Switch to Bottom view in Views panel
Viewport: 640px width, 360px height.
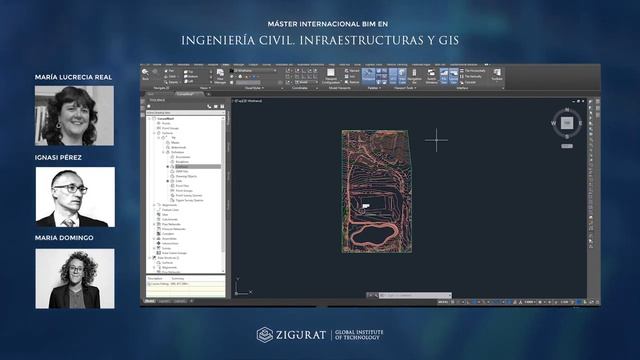[x=191, y=76]
